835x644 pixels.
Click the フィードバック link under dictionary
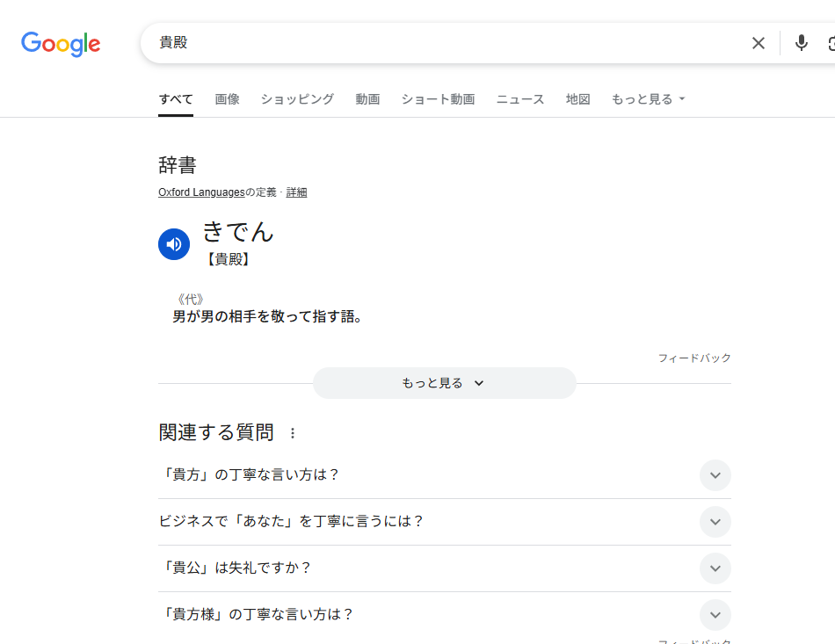coord(694,358)
